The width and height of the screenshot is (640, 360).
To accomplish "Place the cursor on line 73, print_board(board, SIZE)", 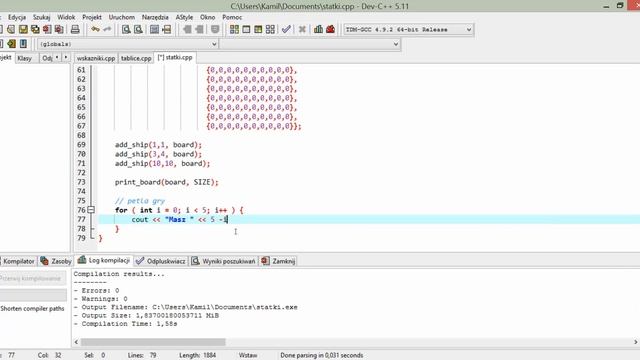I will [x=167, y=182].
